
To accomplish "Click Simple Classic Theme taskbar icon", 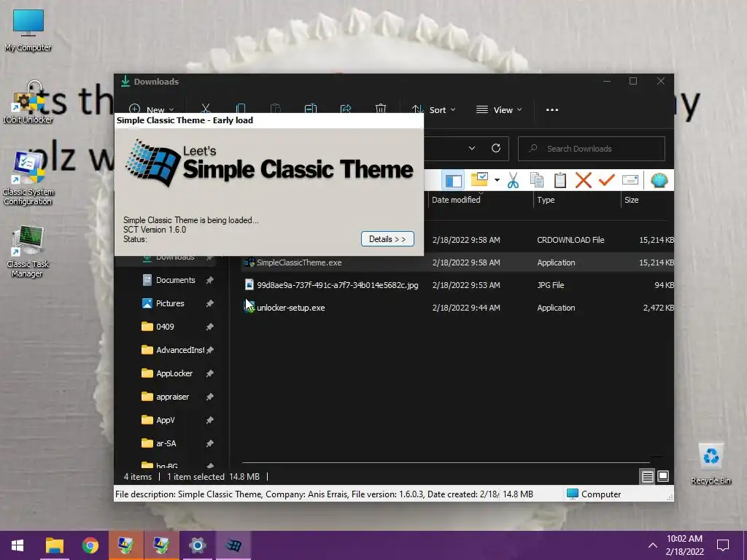I will tap(233, 545).
